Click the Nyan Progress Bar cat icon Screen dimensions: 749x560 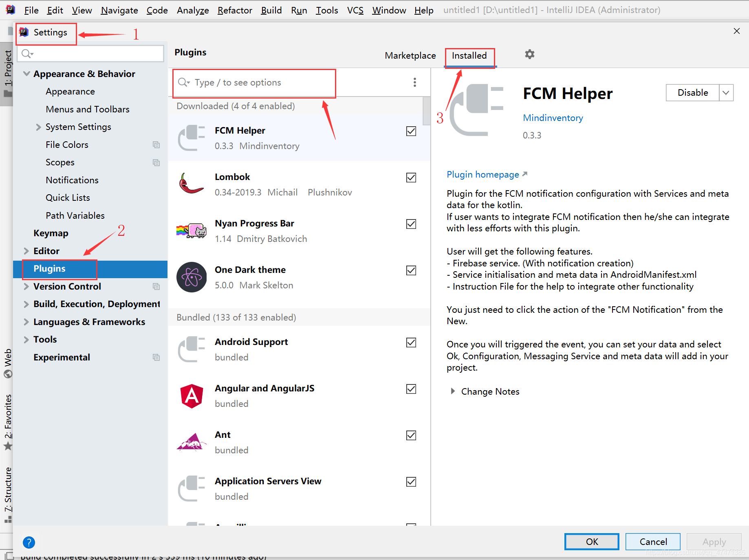click(x=191, y=231)
